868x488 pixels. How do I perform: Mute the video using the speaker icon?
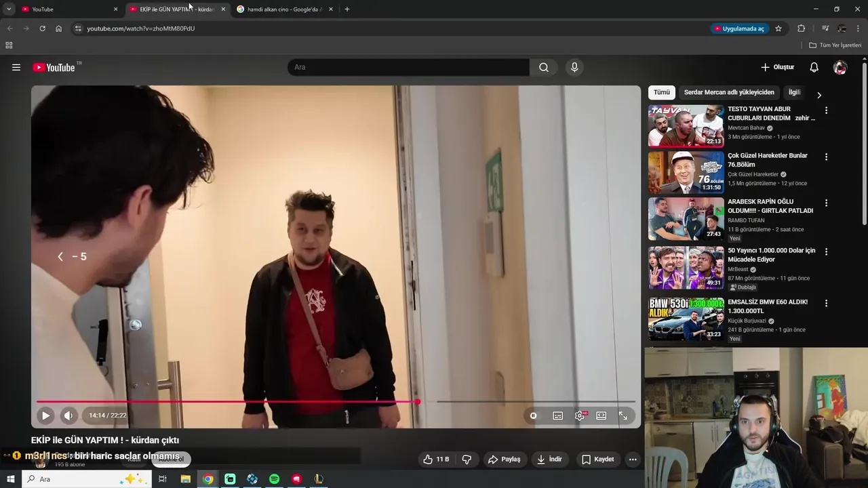68,415
